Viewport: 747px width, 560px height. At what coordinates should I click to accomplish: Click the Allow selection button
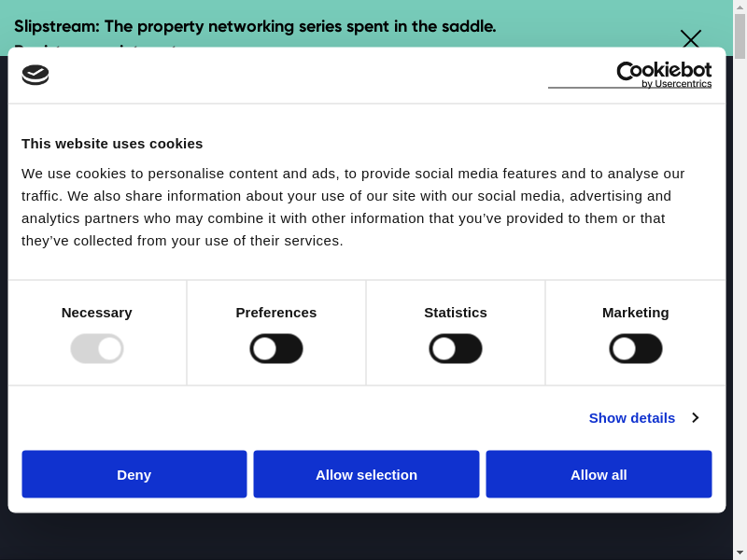click(366, 474)
